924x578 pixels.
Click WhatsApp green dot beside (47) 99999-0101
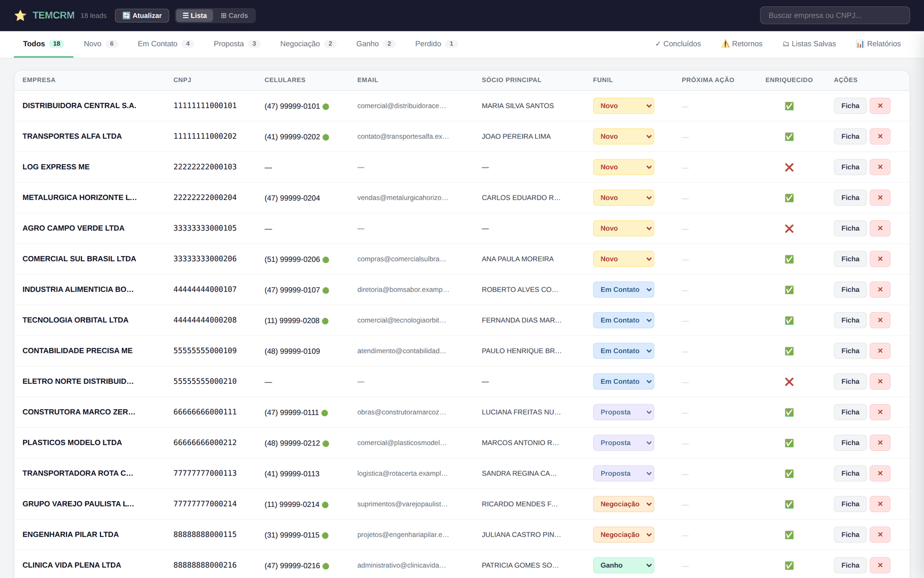tap(326, 106)
